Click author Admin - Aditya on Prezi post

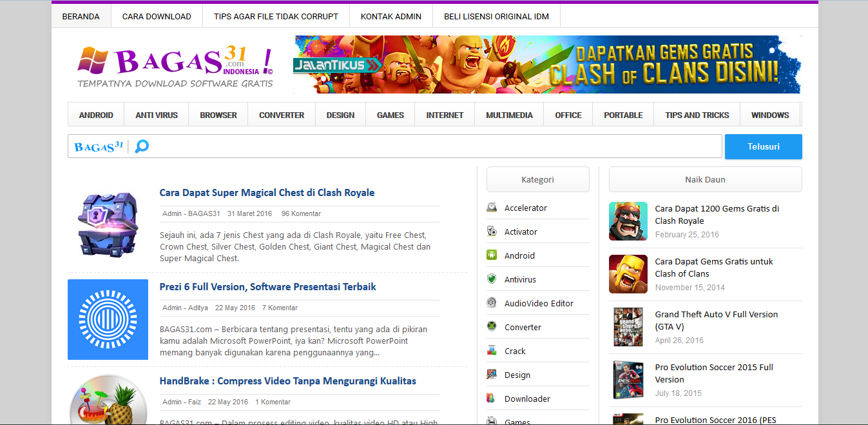(186, 308)
